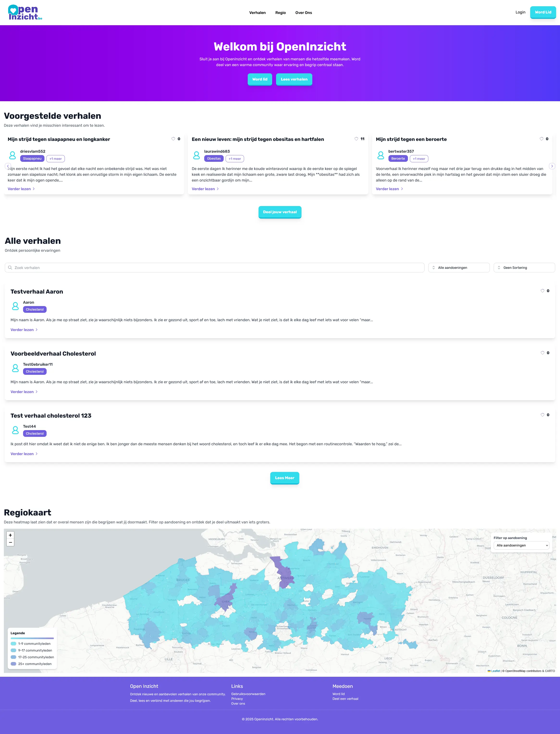This screenshot has height=734, width=560.
Task: Open the Gebruiksvoorwaarden footer link
Action: tap(248, 694)
